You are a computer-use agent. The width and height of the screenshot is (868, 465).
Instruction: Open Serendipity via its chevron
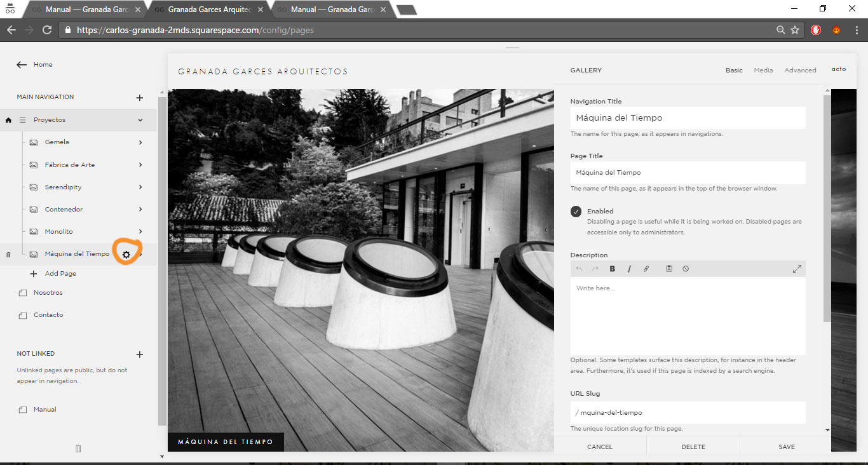tap(140, 187)
